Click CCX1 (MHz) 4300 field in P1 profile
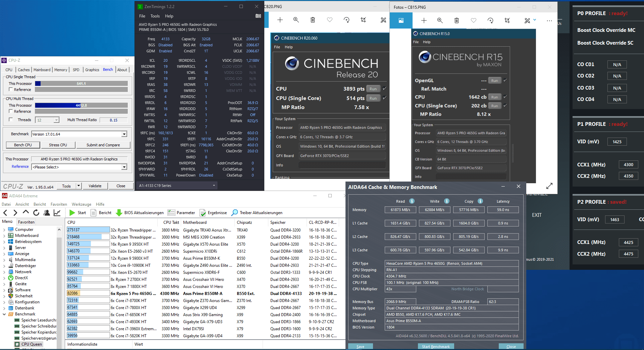This screenshot has height=350, width=644. click(x=629, y=164)
